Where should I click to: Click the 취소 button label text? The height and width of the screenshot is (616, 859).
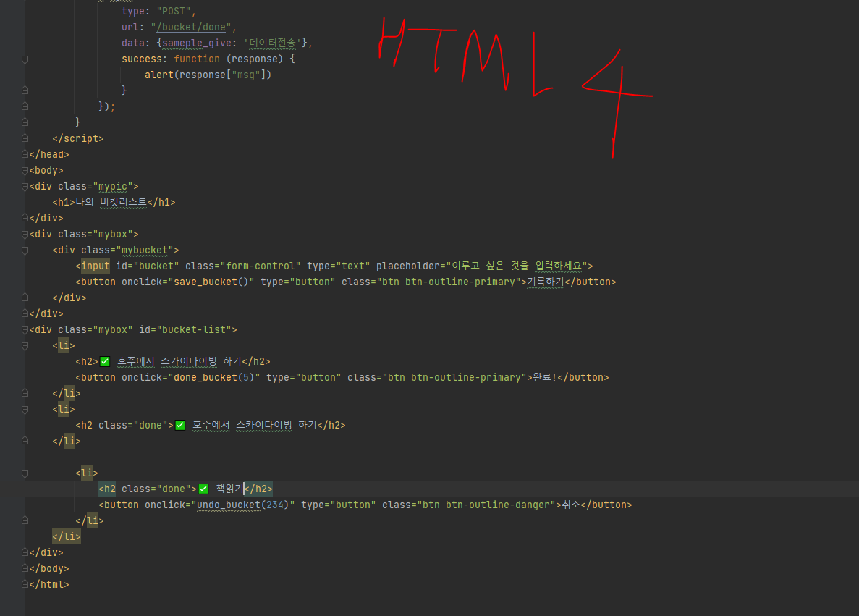click(571, 505)
